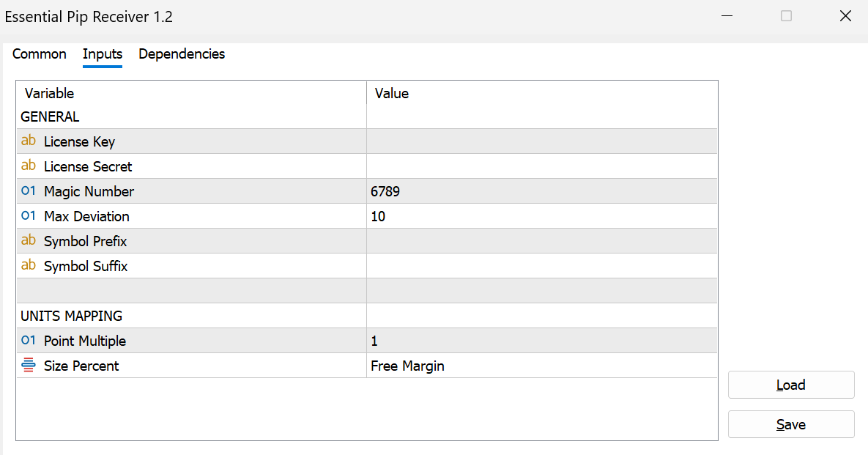Click the string icon beside Symbol Prefix
This screenshot has width=868, height=455.
click(x=29, y=240)
